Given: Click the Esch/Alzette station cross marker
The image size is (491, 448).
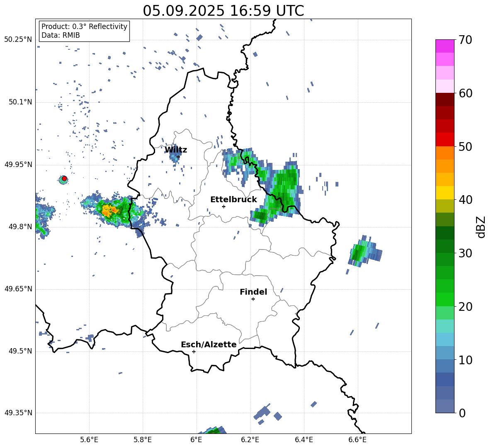Looking at the screenshot, I should click(194, 351).
